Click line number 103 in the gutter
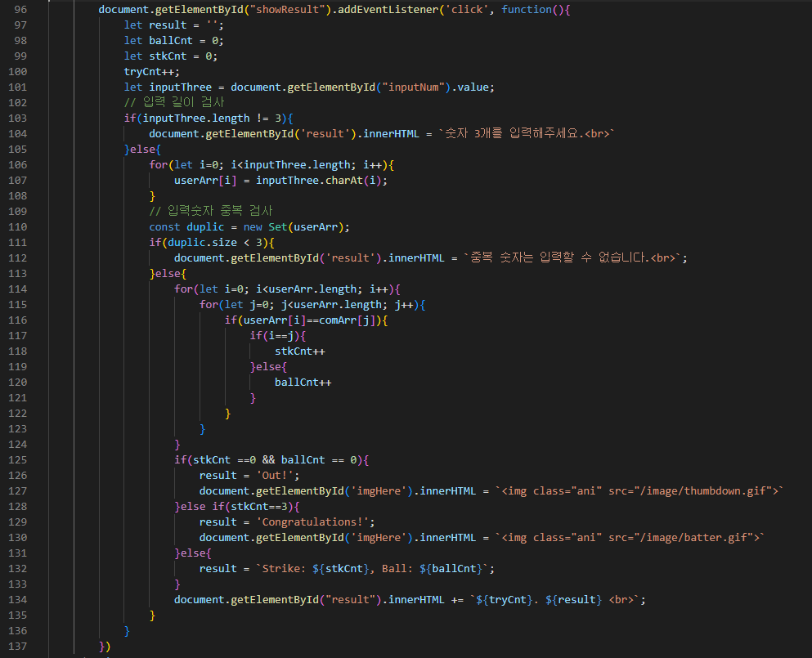This screenshot has width=812, height=658. pos(18,118)
